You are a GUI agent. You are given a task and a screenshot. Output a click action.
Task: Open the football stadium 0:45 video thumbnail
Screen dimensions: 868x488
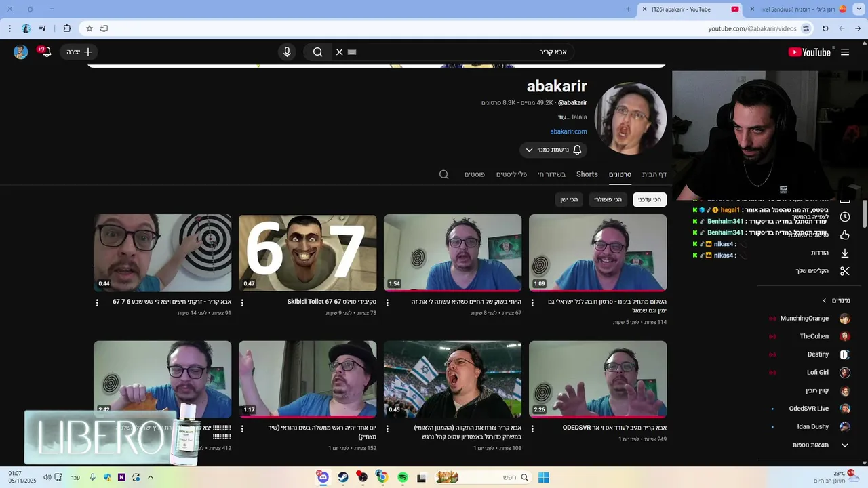[x=452, y=379]
